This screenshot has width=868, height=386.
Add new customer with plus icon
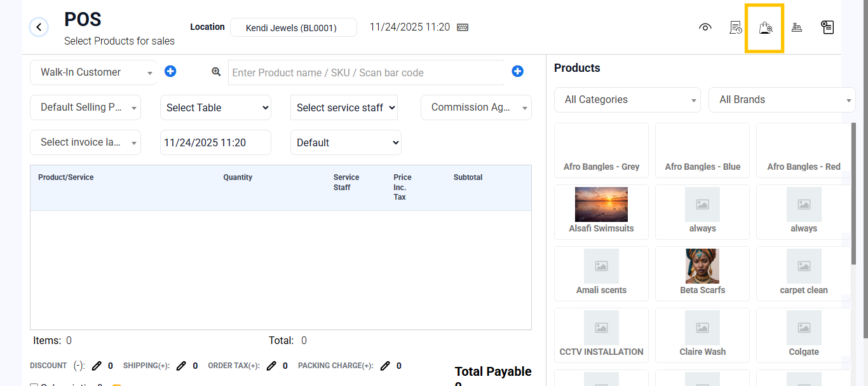click(170, 71)
